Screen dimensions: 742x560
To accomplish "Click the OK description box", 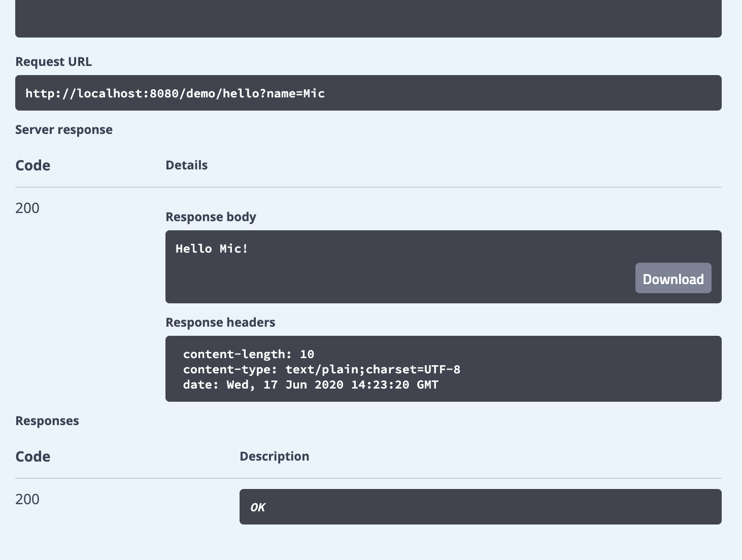I will coord(480,507).
